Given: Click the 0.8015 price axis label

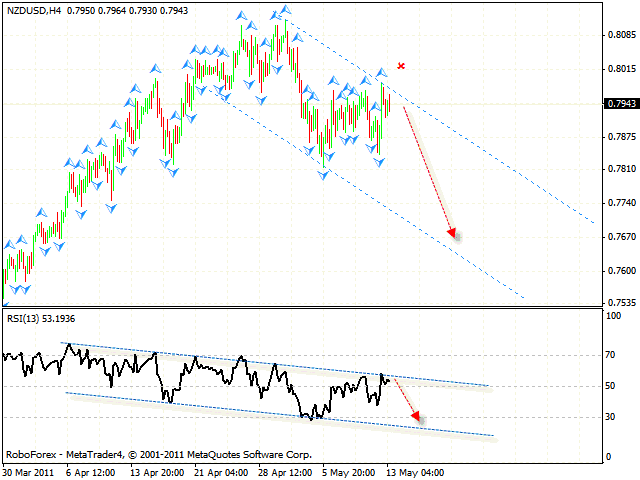Looking at the screenshot, I should click(620, 69).
